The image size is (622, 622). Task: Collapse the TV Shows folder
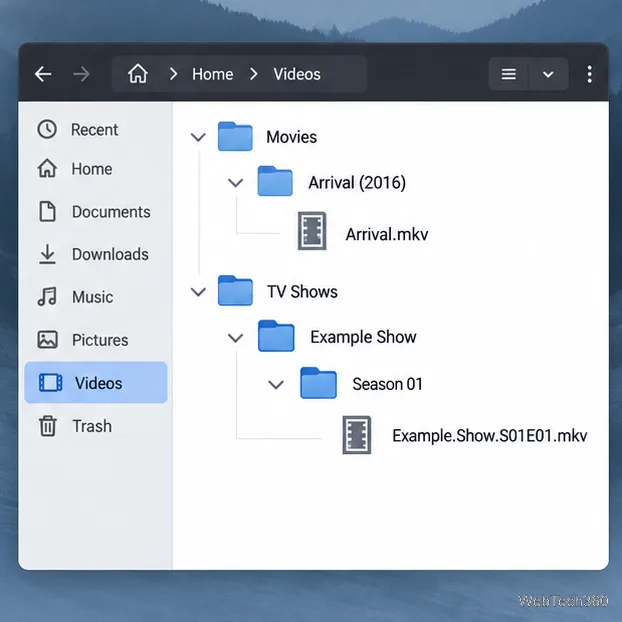[198, 292]
